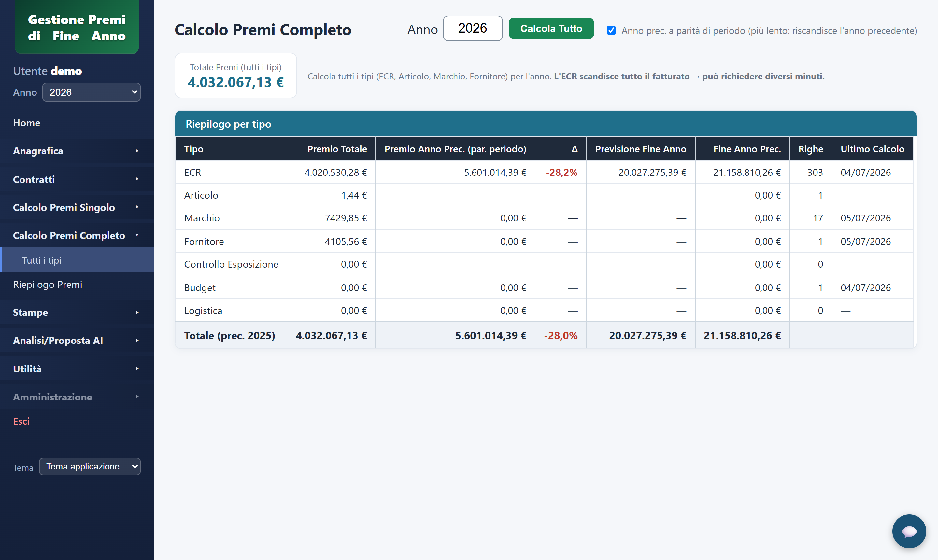The height and width of the screenshot is (560, 938).
Task: Click the Anno 2026 input field
Action: tap(473, 28)
